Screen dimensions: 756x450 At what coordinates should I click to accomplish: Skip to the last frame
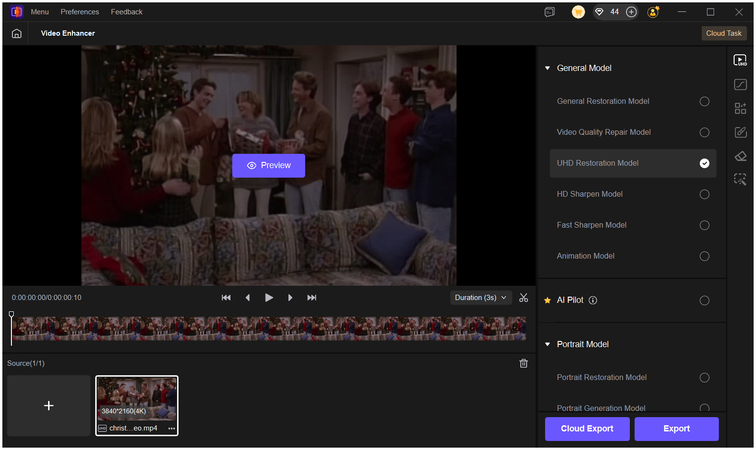(x=312, y=297)
